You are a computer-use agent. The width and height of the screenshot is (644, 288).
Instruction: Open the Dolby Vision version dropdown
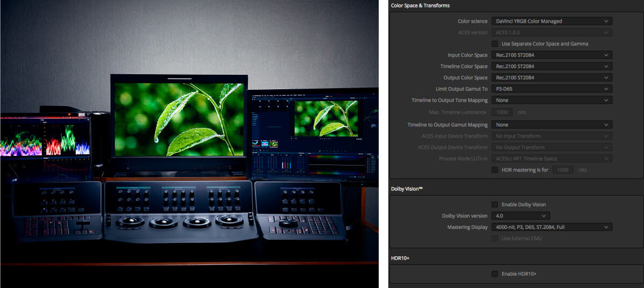pyautogui.click(x=521, y=215)
